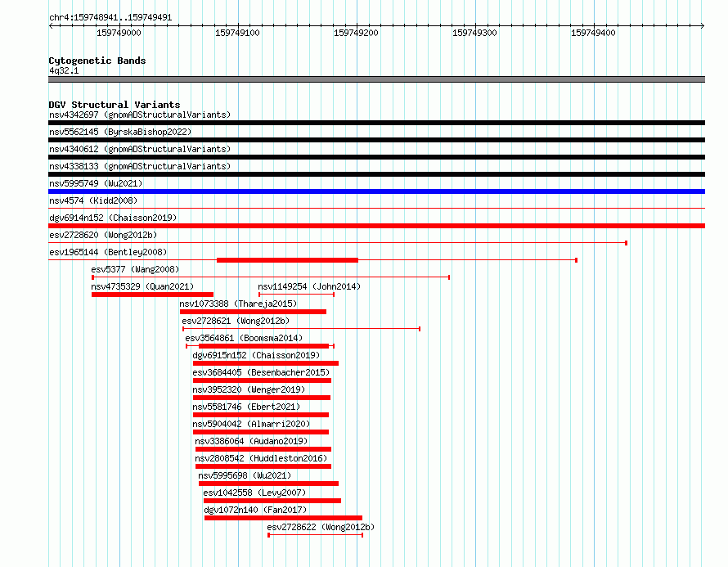Screen dimensions: 728x567
Task: Click ruler position 159749200
Action: point(356,33)
